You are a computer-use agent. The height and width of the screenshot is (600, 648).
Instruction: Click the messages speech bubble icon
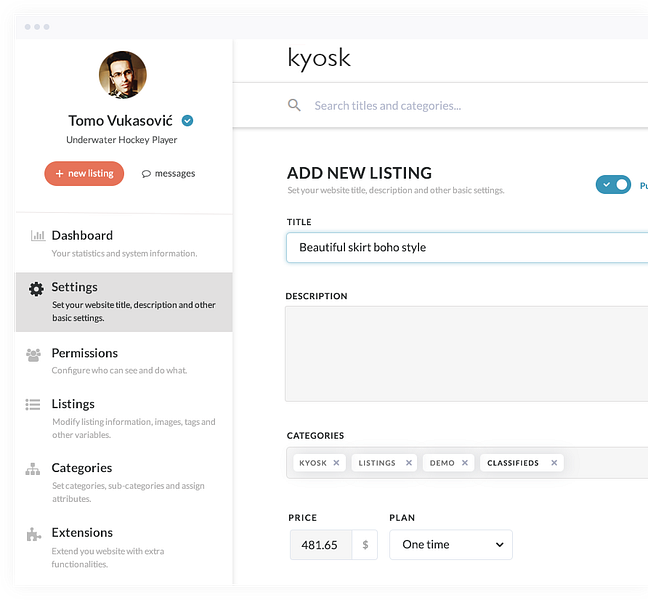146,174
